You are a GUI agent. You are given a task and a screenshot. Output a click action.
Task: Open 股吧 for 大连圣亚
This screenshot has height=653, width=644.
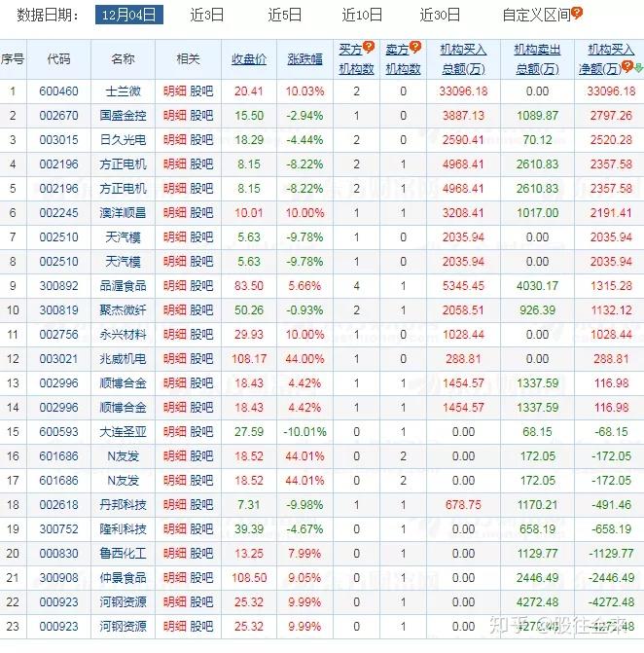[201, 432]
